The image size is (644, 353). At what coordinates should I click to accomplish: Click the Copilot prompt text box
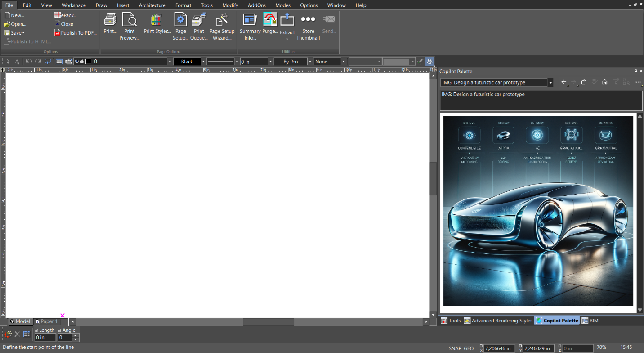click(x=541, y=100)
